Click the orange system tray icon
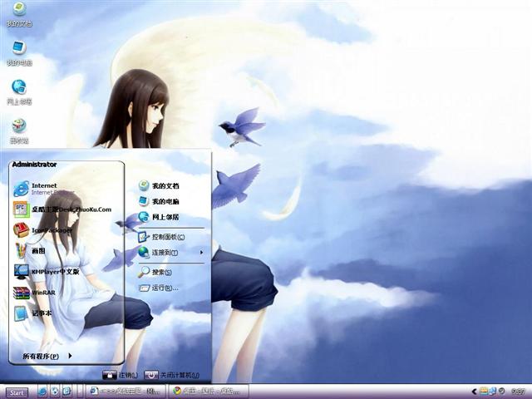Screen dimensions: 532x399 coord(484,392)
